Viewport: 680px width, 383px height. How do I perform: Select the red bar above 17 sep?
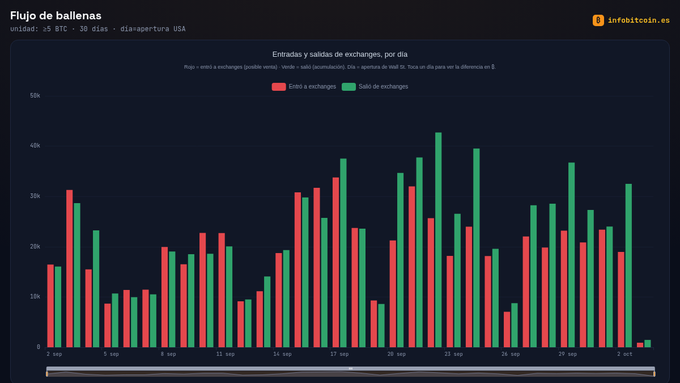click(x=336, y=262)
